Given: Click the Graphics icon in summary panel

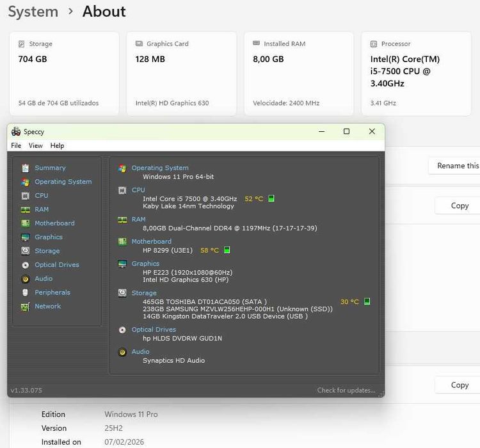Looking at the screenshot, I should pos(122,264).
